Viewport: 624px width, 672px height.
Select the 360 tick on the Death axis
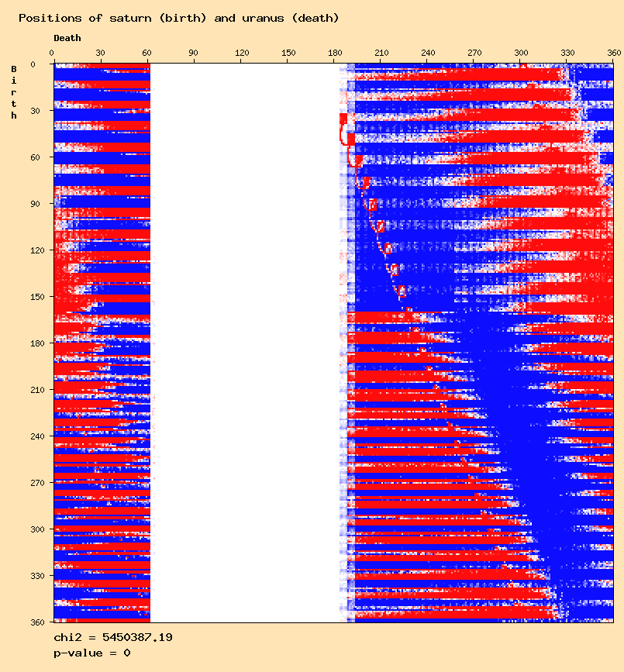tap(614, 53)
